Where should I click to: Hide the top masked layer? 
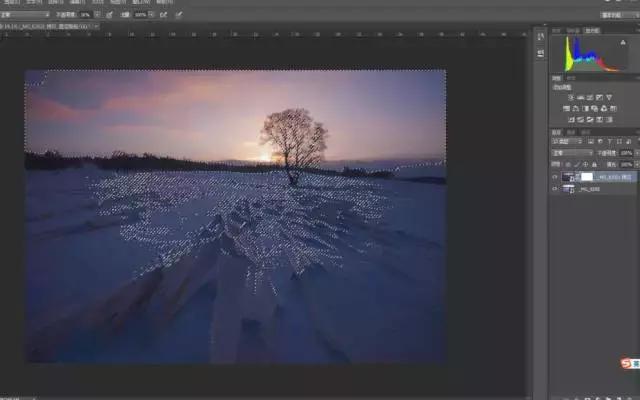click(x=555, y=176)
